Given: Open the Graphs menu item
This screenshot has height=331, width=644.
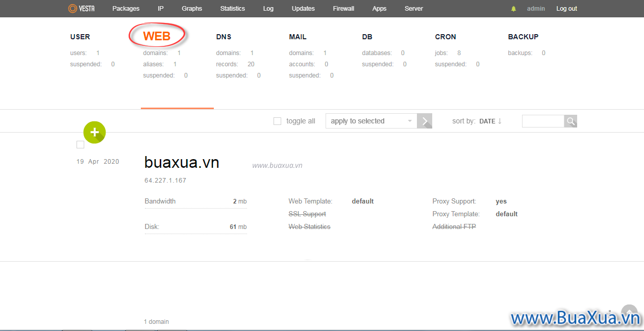Looking at the screenshot, I should point(192,9).
